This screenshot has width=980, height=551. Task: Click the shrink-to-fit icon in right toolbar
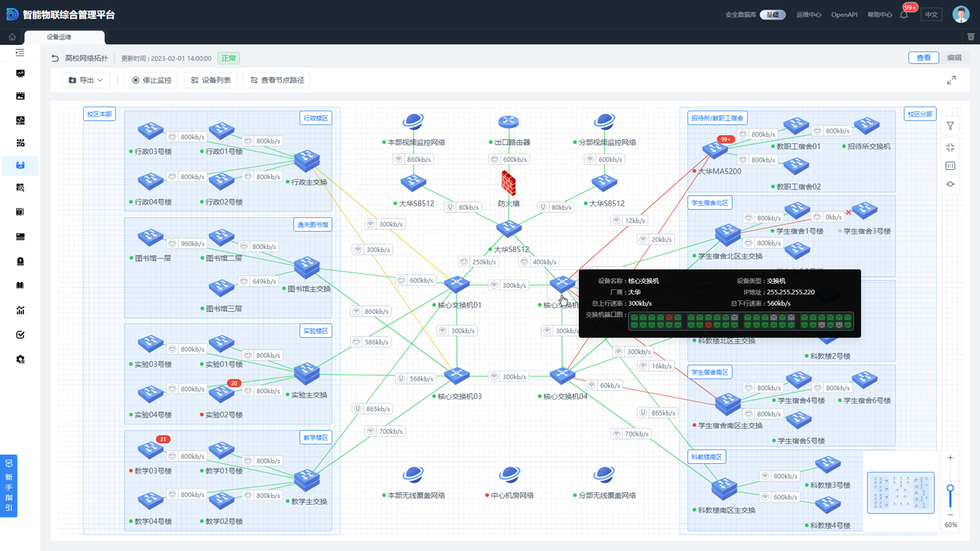coord(951,147)
